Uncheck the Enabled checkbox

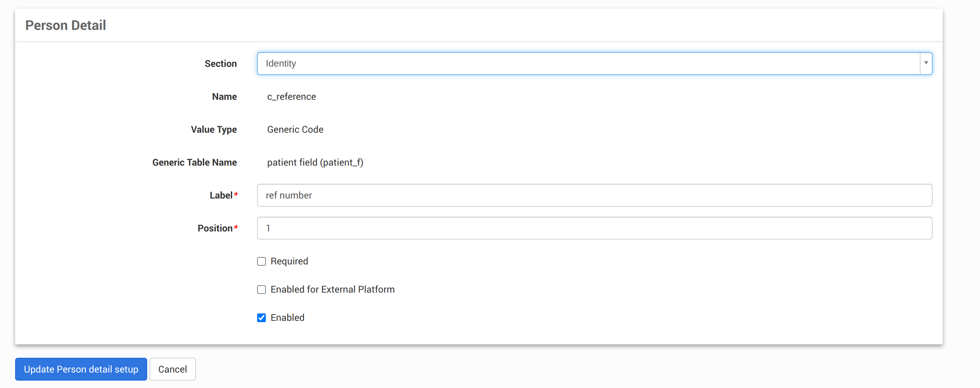tap(261, 318)
